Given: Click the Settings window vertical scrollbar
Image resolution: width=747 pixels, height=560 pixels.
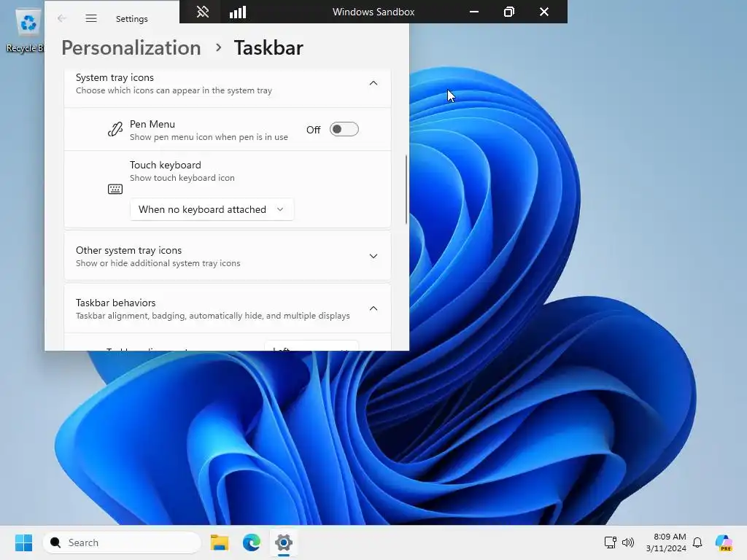Looking at the screenshot, I should [406, 189].
